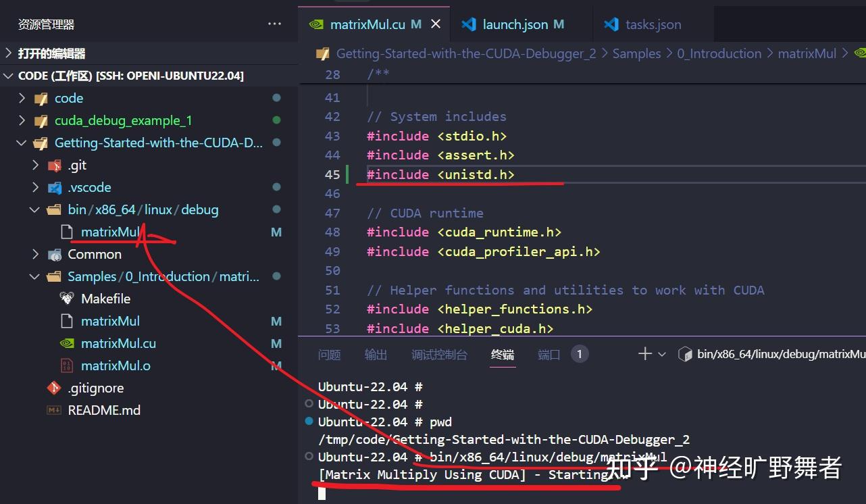Viewport: 866px width, 504px height.
Task: Open the 调试控制台 panel tab
Action: 439,353
